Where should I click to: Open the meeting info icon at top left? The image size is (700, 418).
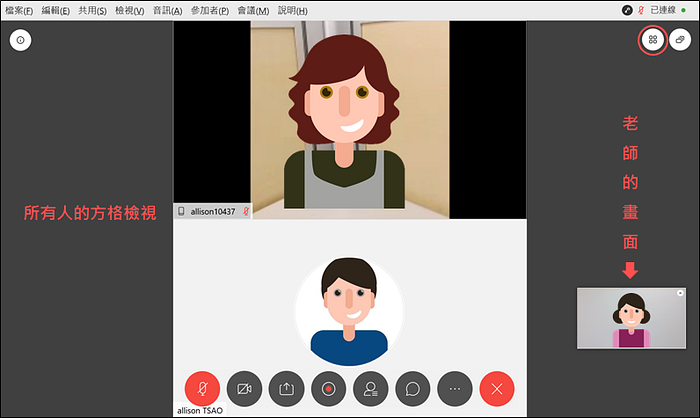[x=21, y=40]
